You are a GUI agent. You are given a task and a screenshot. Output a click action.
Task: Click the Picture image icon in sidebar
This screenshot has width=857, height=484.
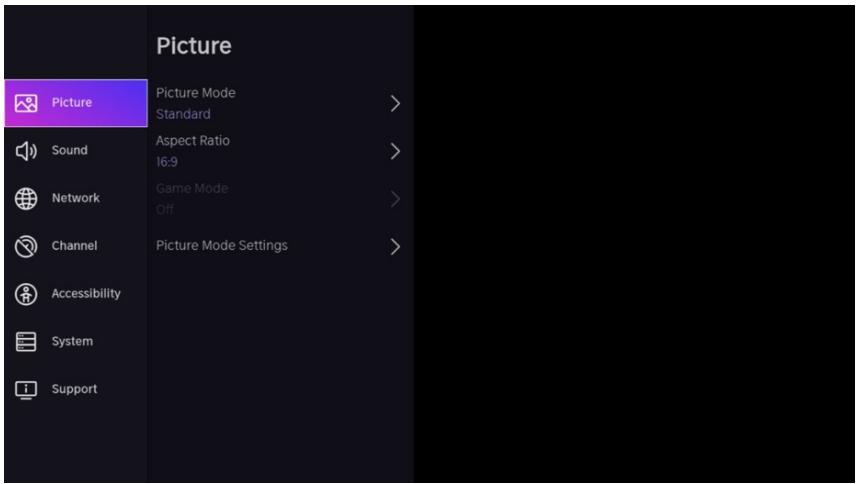click(26, 103)
